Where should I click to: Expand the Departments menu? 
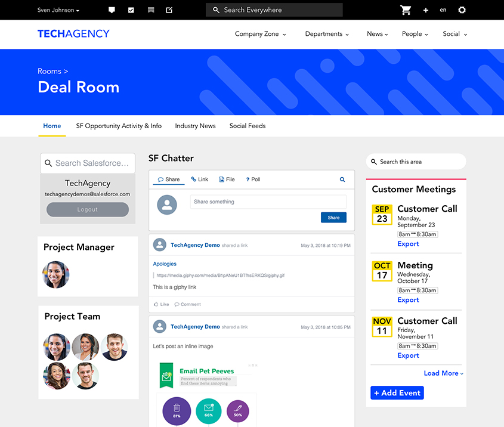[x=327, y=34]
